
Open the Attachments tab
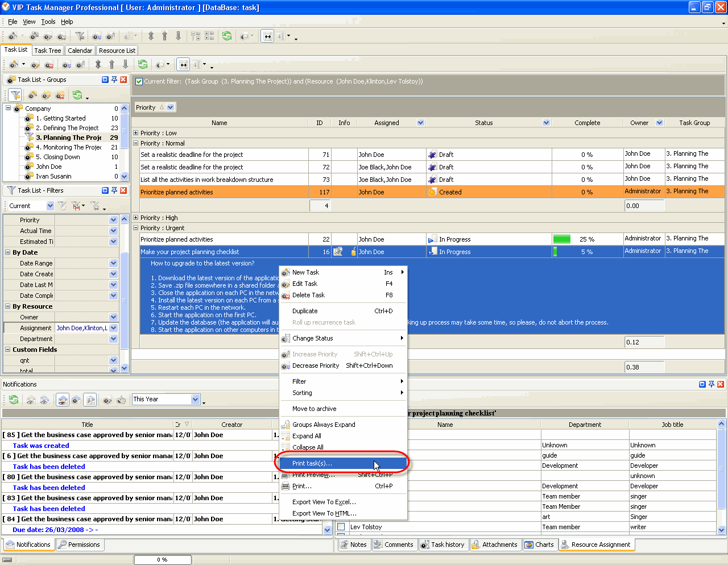tap(495, 545)
